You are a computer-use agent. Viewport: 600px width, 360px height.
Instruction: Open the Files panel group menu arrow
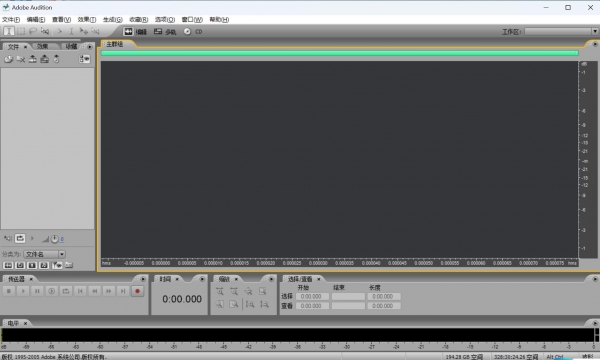click(90, 47)
